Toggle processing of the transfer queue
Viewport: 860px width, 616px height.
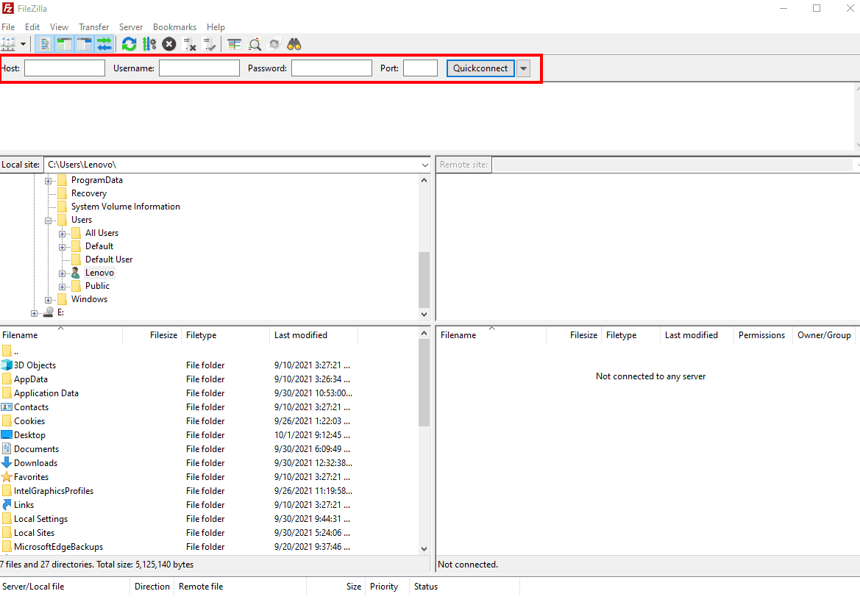pos(149,44)
